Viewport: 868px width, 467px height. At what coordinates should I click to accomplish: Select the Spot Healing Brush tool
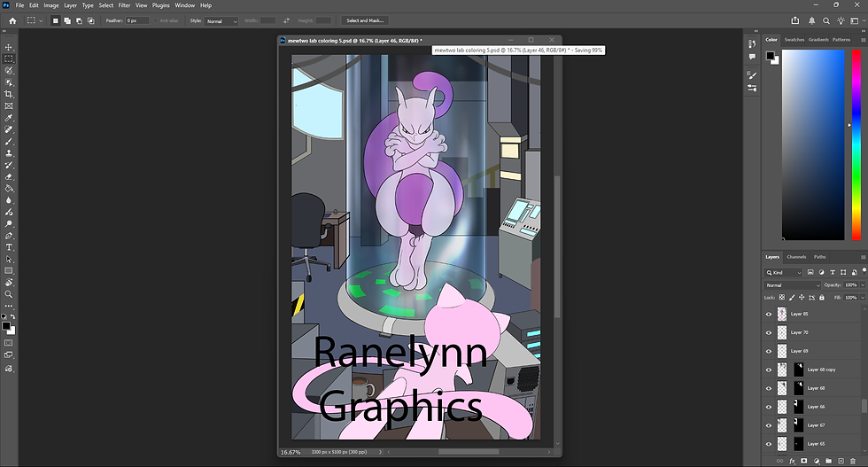pyautogui.click(x=8, y=129)
